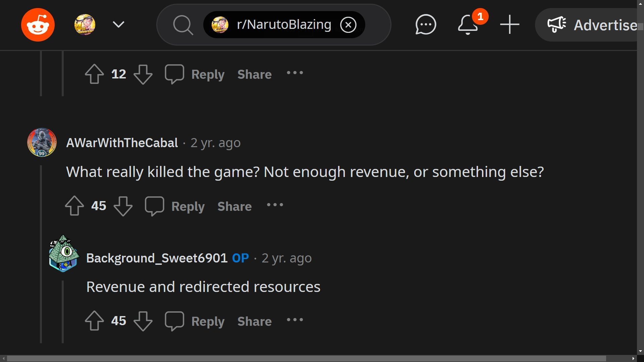Upvote AWarWithTheCabal's comment
This screenshot has width=644, height=362.
(74, 206)
